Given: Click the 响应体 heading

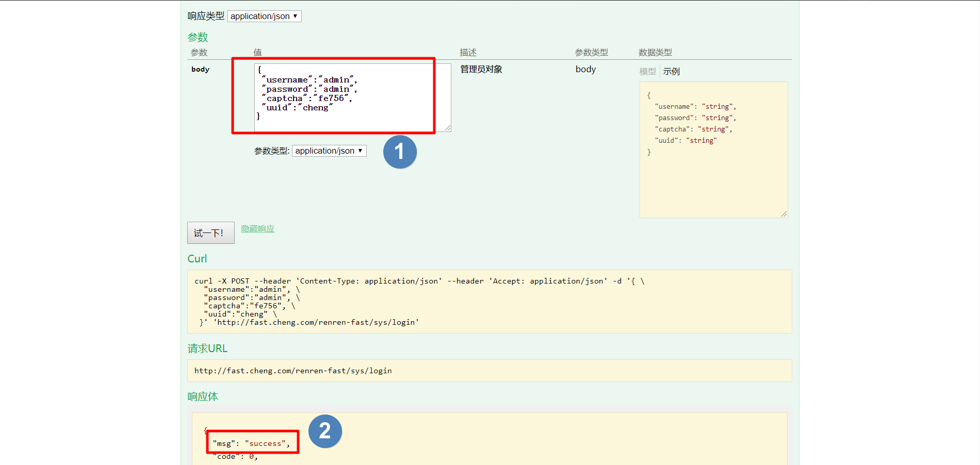Looking at the screenshot, I should point(203,396).
